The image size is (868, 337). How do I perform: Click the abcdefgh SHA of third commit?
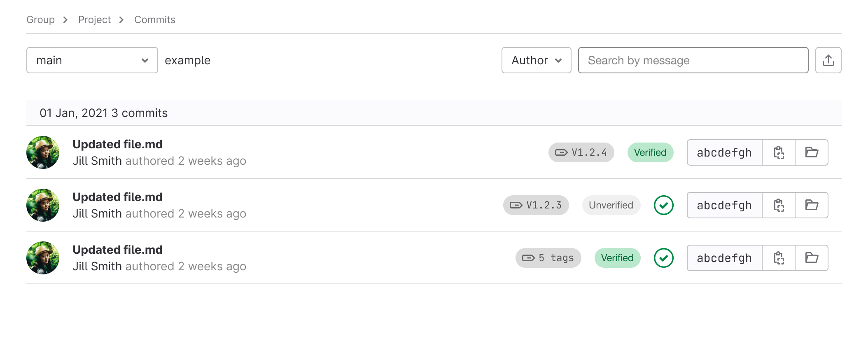[x=724, y=258]
